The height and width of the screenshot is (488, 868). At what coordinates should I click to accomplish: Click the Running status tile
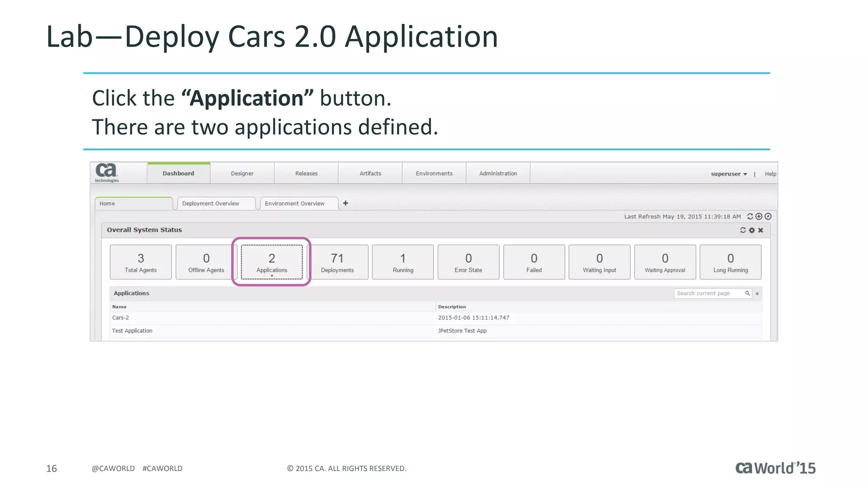point(403,262)
